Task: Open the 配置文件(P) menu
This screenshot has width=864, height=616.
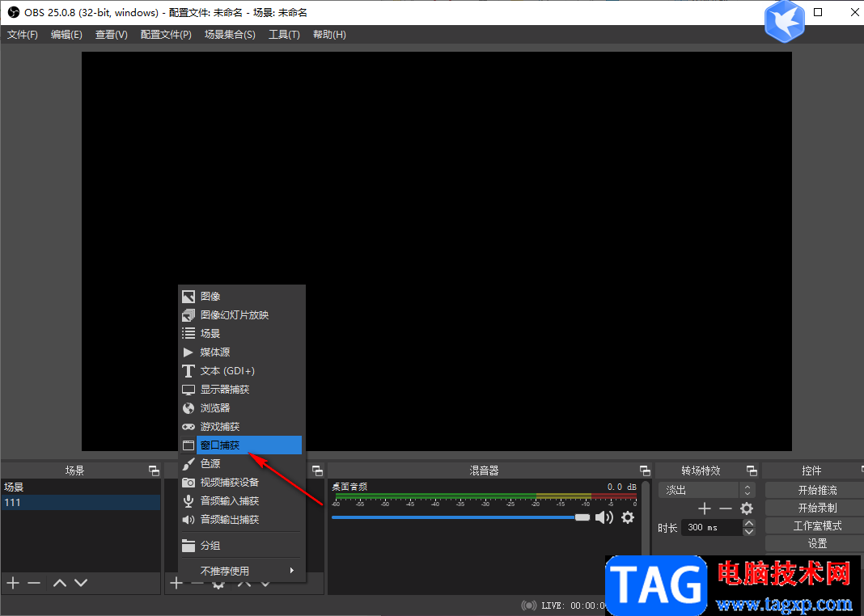Action: 166,35
